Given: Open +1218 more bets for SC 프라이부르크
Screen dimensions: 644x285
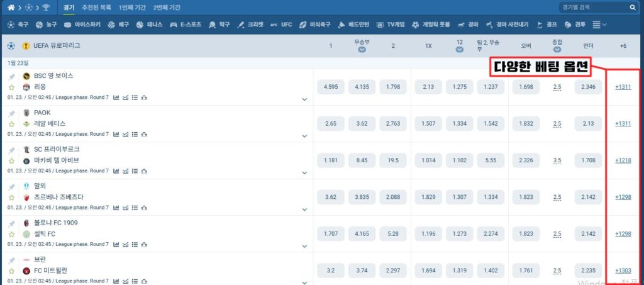Looking at the screenshot, I should (623, 160).
